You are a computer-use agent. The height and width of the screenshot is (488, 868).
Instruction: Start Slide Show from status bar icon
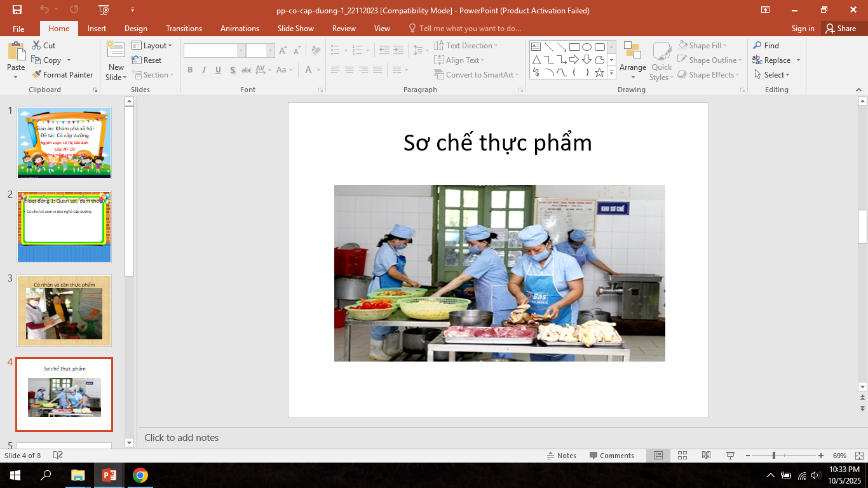coord(730,456)
